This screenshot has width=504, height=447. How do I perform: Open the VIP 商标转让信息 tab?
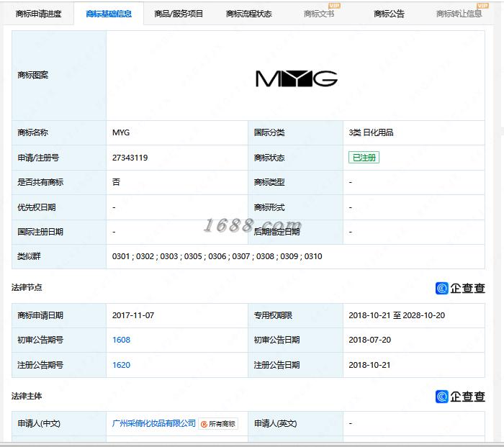[x=459, y=14]
